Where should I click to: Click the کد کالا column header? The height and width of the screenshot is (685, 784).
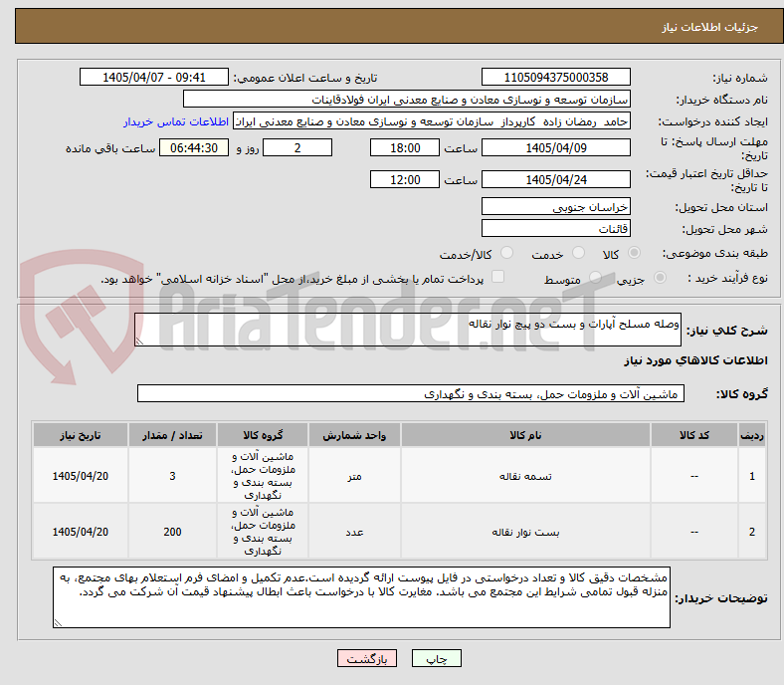click(694, 435)
